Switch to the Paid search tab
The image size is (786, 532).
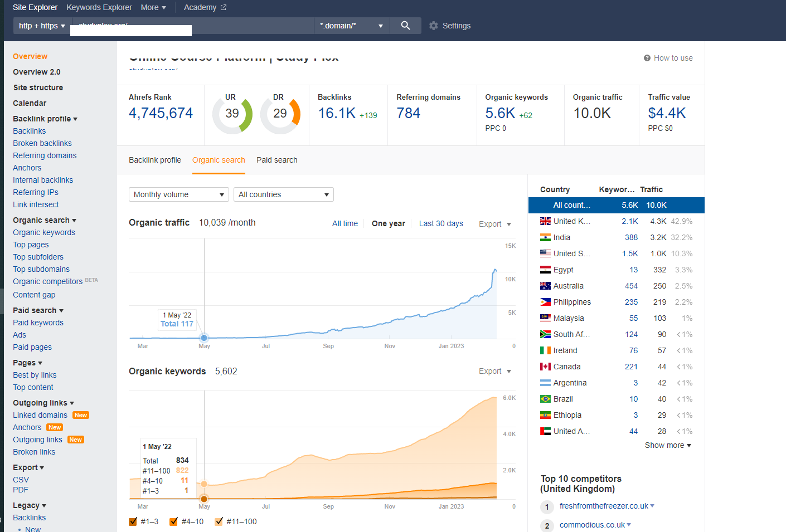pos(277,160)
